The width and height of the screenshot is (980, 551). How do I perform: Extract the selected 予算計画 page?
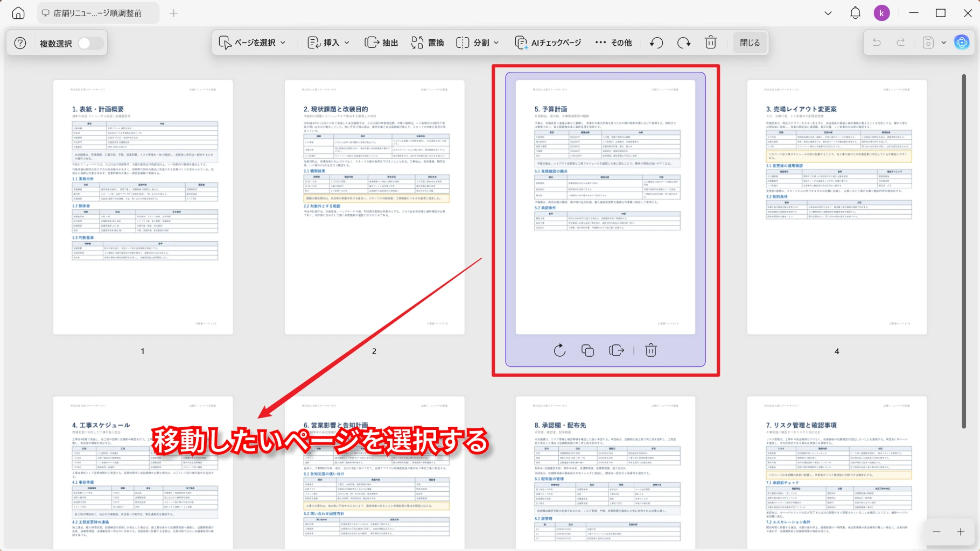pos(616,350)
